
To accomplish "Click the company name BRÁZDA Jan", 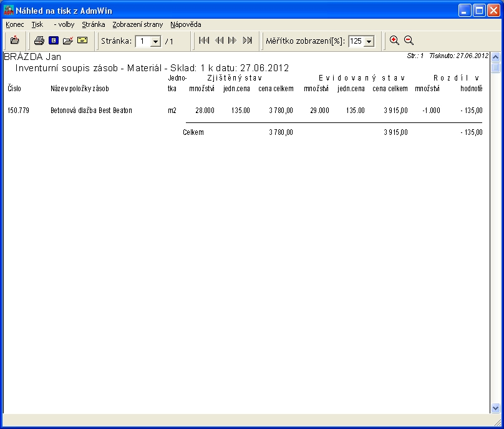I will pos(32,57).
